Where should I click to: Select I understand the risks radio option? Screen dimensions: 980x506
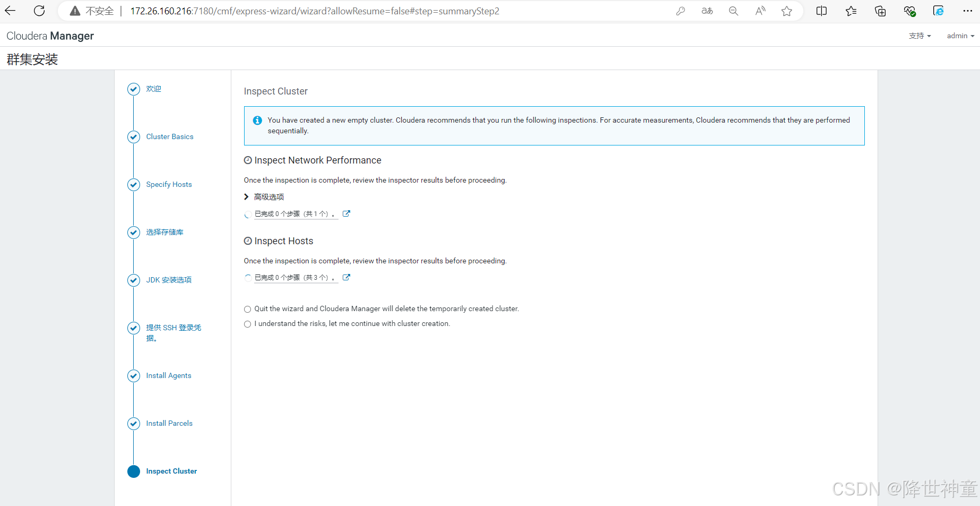247,324
